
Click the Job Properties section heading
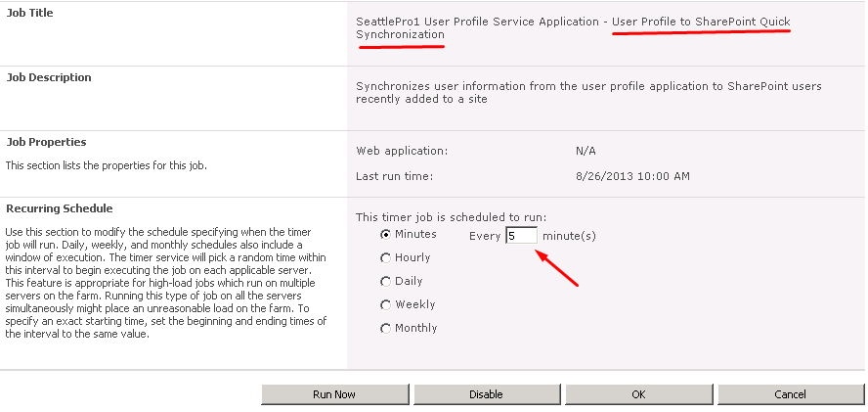pyautogui.click(x=47, y=142)
